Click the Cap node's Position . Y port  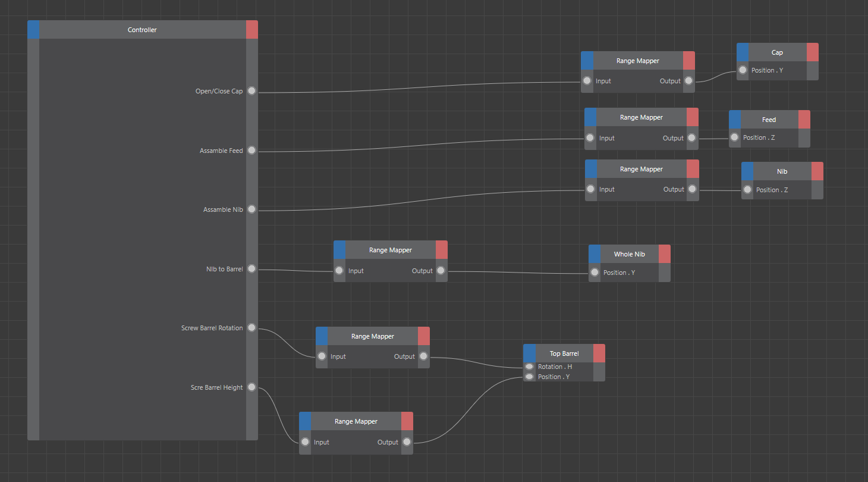[x=743, y=70]
